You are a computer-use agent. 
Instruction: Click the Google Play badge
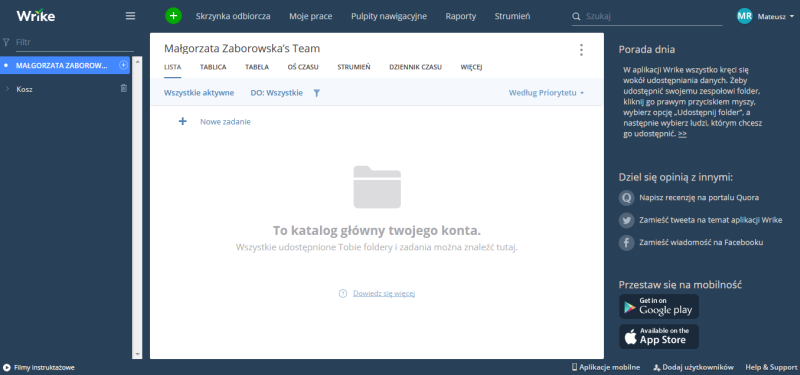(x=659, y=307)
